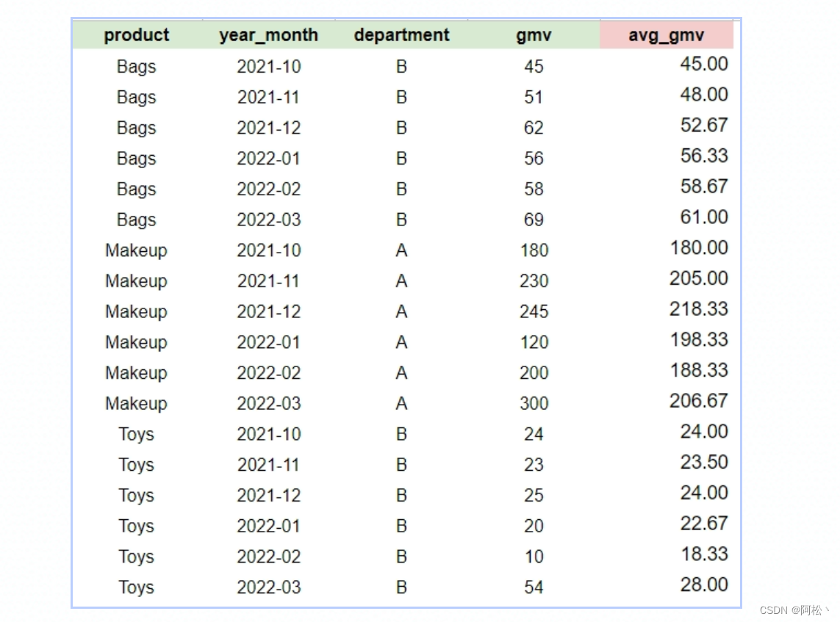Select the gmv column header
Image resolution: width=840 pixels, height=622 pixels.
tap(534, 35)
